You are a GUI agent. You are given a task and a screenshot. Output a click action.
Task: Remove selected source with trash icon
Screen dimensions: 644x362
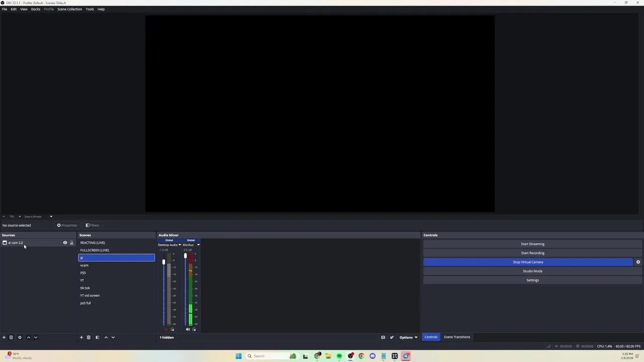point(11,337)
